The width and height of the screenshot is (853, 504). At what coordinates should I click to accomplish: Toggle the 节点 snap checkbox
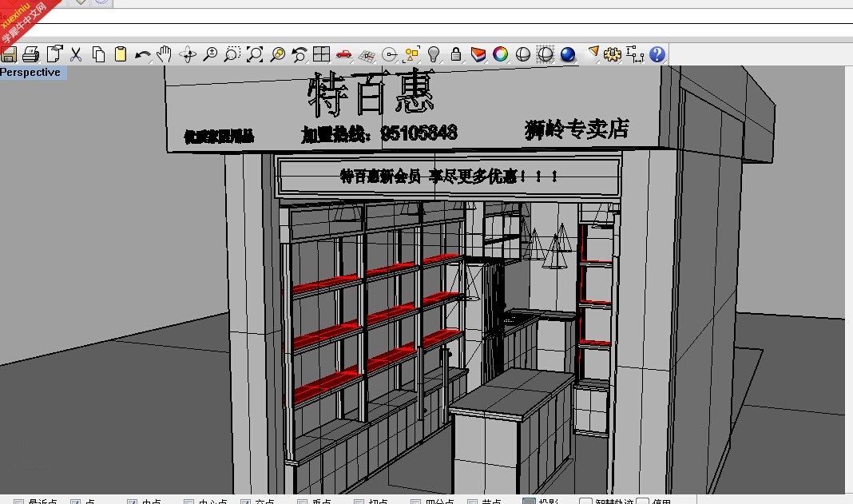click(472, 502)
